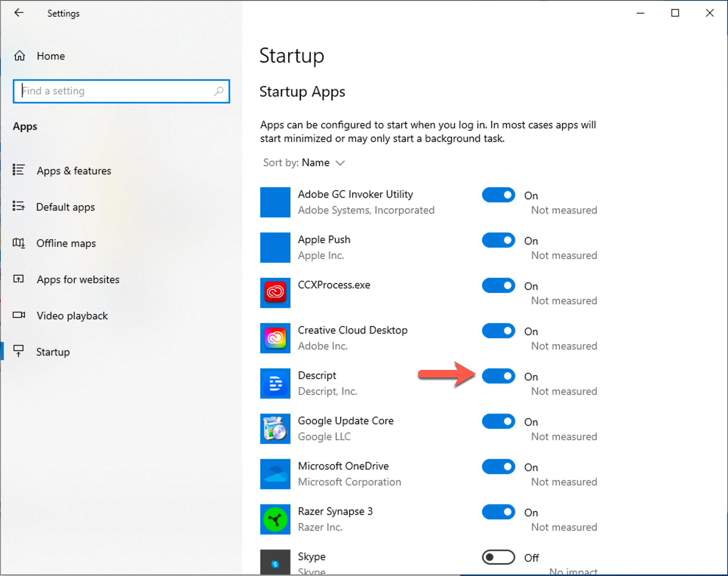Click the Descript app name text

tap(317, 376)
